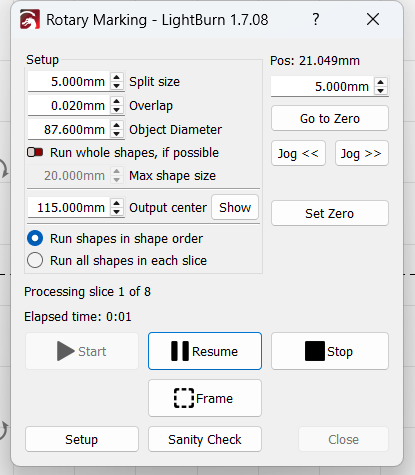Jog the rotary forward with Jog >>
Viewport: 415px width, 475px height.
point(362,153)
